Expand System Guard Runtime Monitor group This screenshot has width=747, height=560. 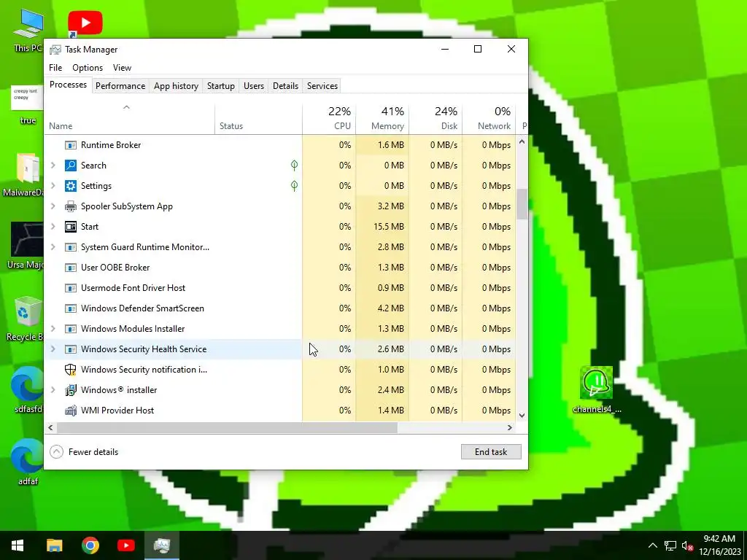point(53,248)
